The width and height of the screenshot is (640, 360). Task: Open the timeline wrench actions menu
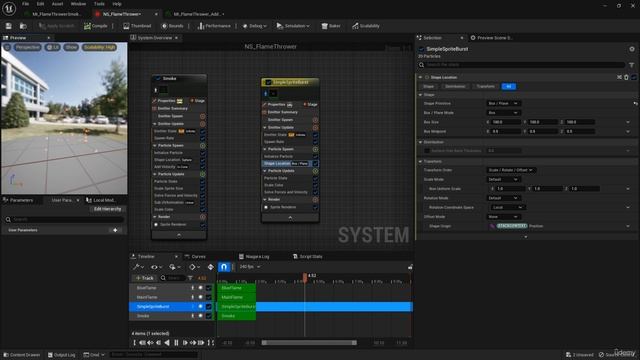(x=138, y=267)
